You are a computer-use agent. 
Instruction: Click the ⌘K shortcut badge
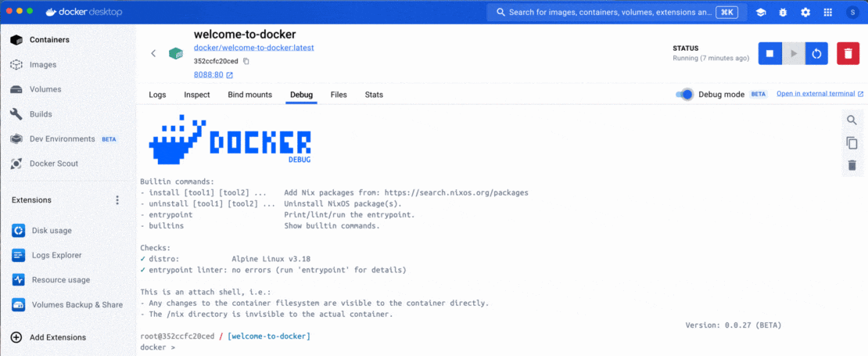(x=726, y=13)
